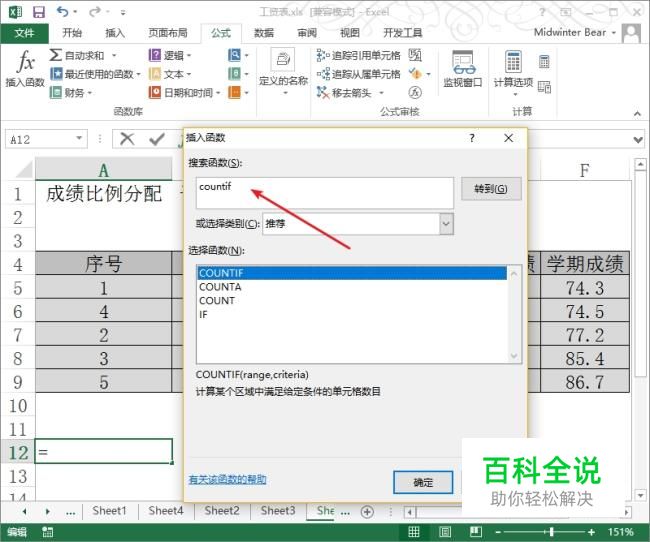Open the Watch Window
The image size is (650, 542).
tap(463, 69)
